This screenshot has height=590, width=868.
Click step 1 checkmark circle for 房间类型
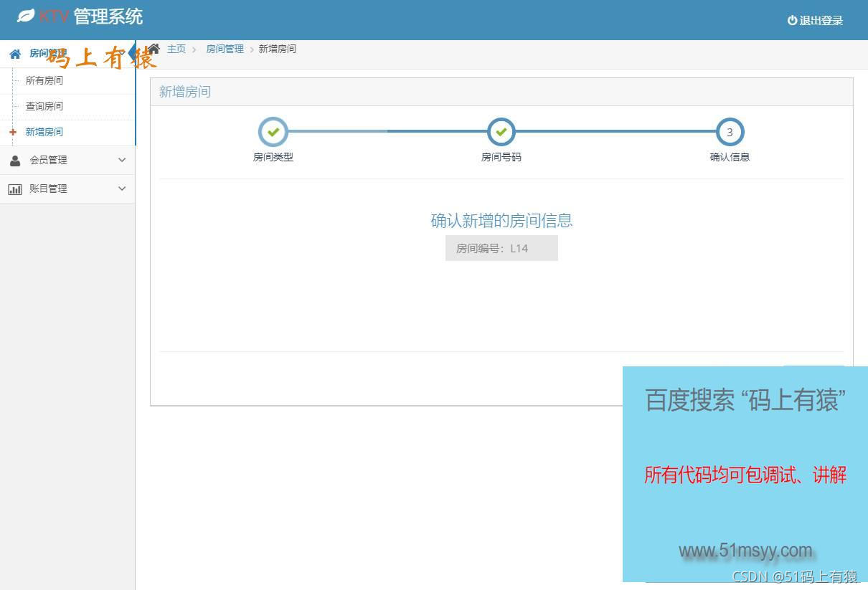(x=273, y=132)
